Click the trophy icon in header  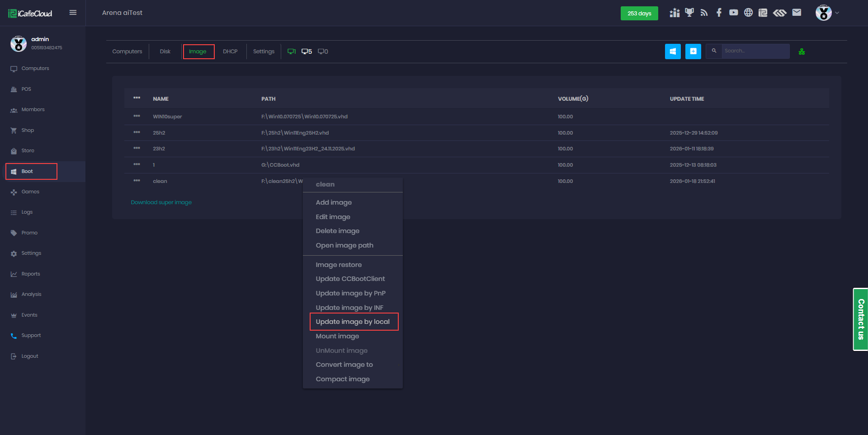point(689,13)
